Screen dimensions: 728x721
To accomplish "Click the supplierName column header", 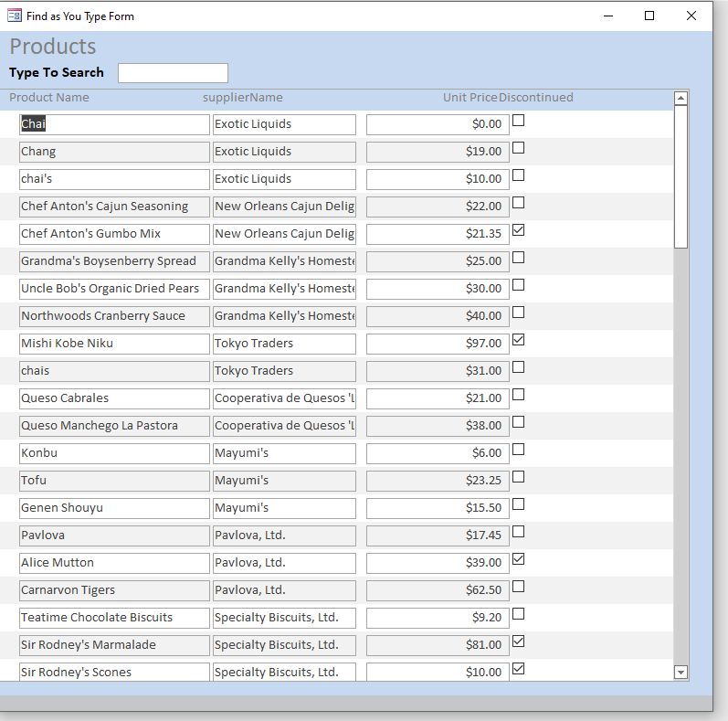I will 243,98.
